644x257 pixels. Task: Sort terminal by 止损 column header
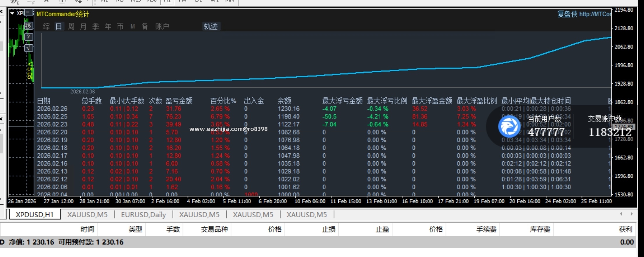pos(329,229)
